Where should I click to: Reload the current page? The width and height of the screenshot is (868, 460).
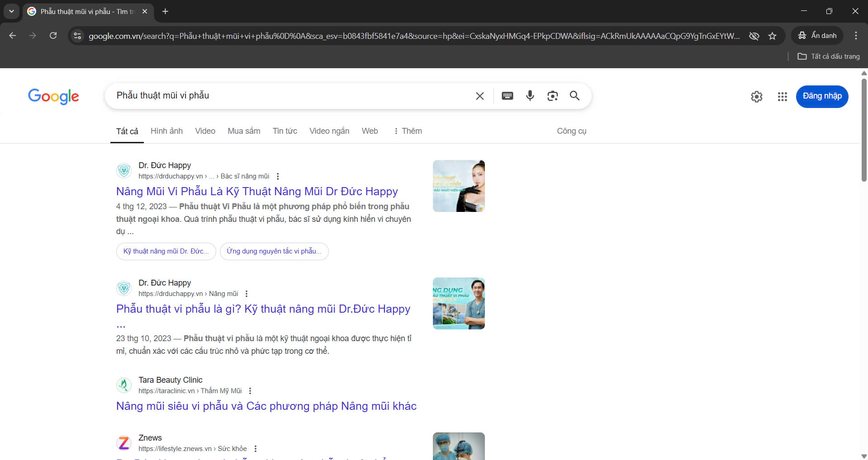pyautogui.click(x=53, y=36)
